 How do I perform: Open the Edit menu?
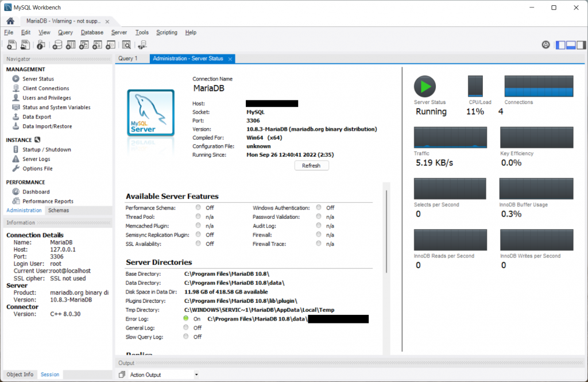(25, 33)
